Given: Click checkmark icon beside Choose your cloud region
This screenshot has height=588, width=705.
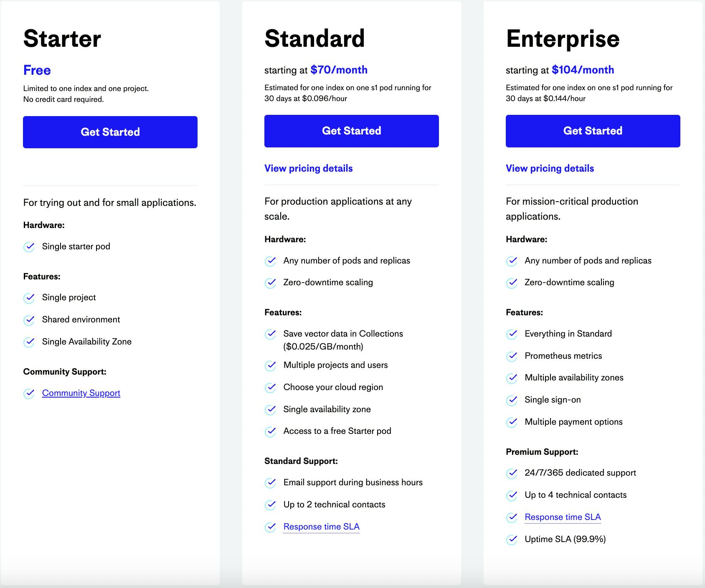Looking at the screenshot, I should coord(270,388).
